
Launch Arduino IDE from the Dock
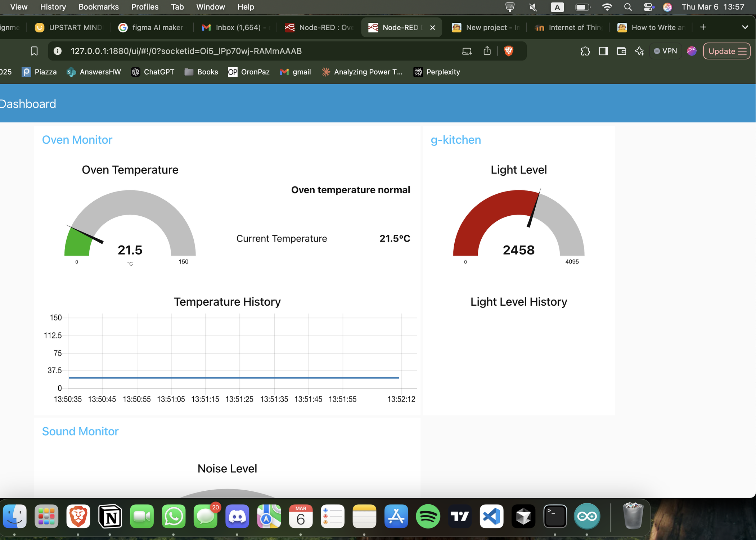(587, 517)
